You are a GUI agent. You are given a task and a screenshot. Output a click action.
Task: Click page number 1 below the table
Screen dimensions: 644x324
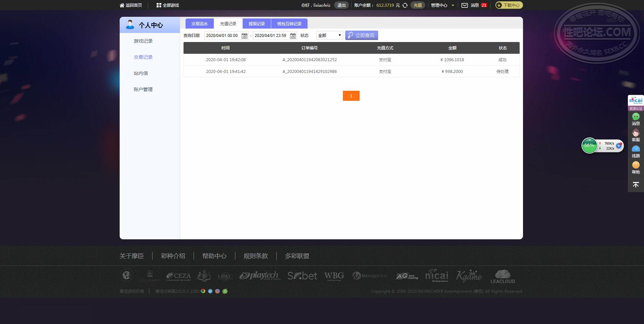coord(351,95)
